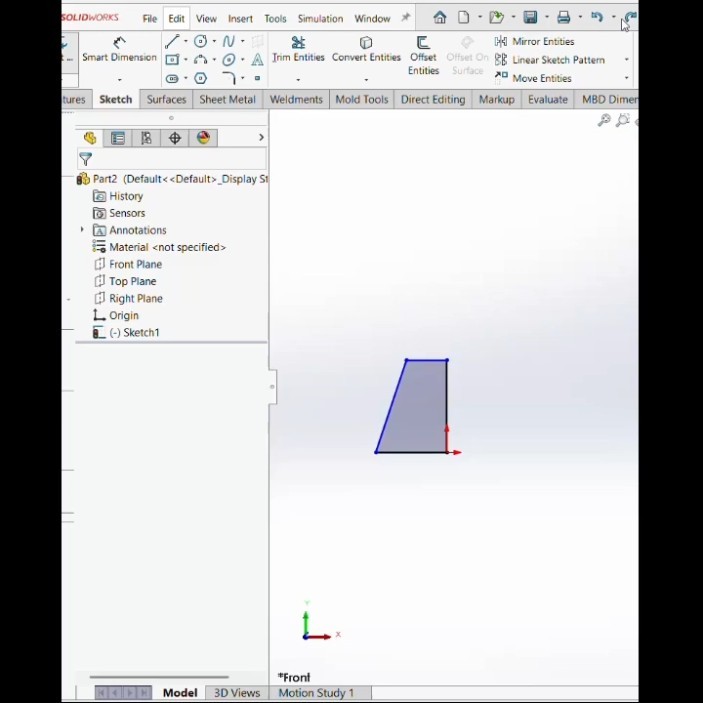Click the Save icon
This screenshot has width=703, height=703.
click(x=530, y=17)
